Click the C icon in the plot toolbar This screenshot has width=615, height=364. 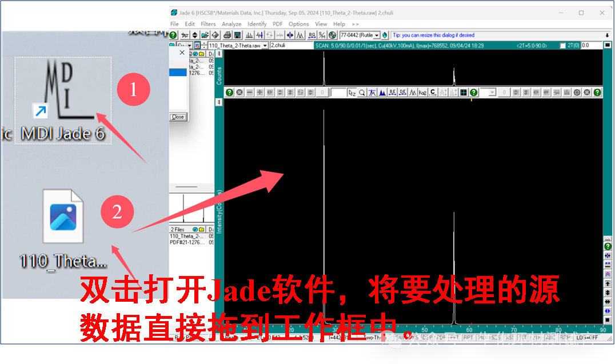click(433, 93)
